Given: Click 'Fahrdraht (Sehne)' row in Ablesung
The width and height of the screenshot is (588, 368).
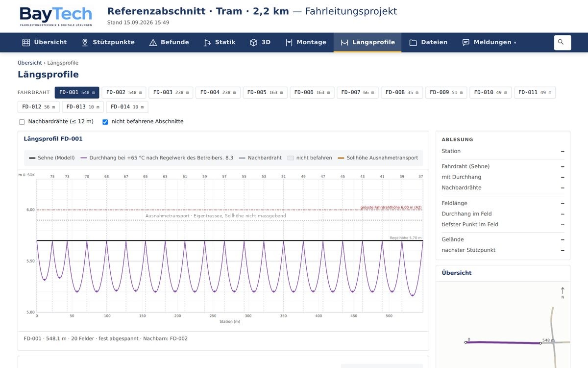Looking at the screenshot, I should click(503, 166).
